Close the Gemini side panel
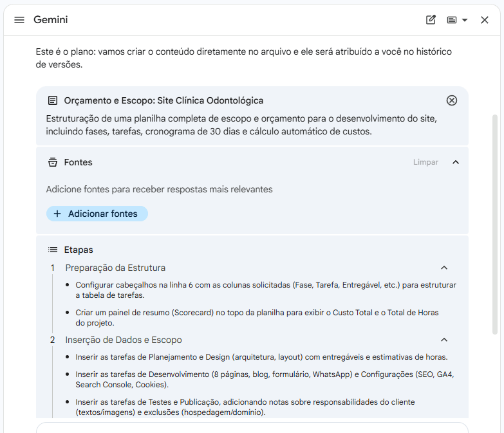This screenshot has width=504, height=433. [x=485, y=20]
